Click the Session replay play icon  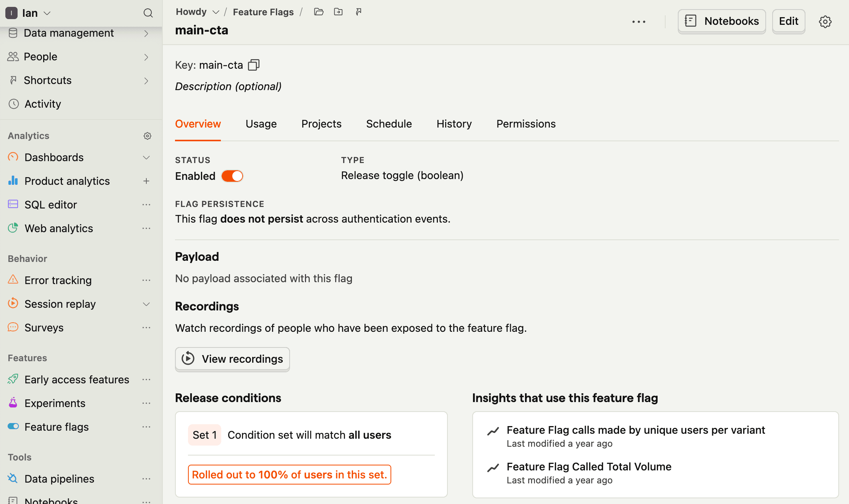(13, 304)
